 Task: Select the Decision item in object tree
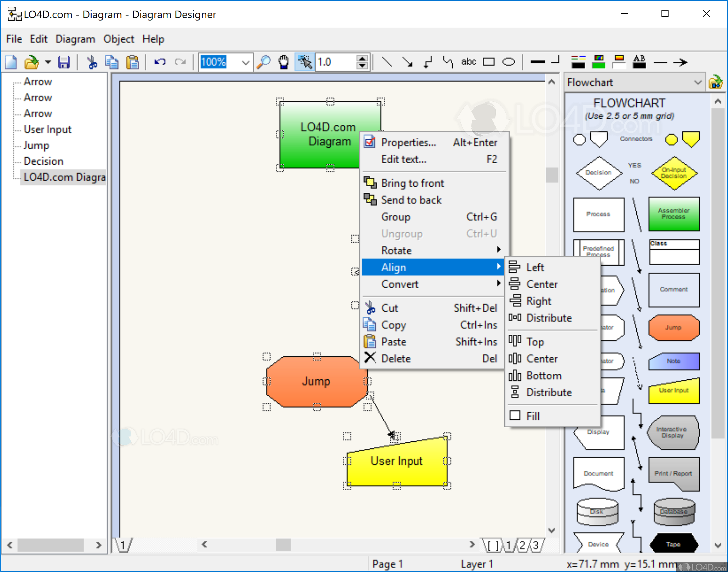pos(43,161)
